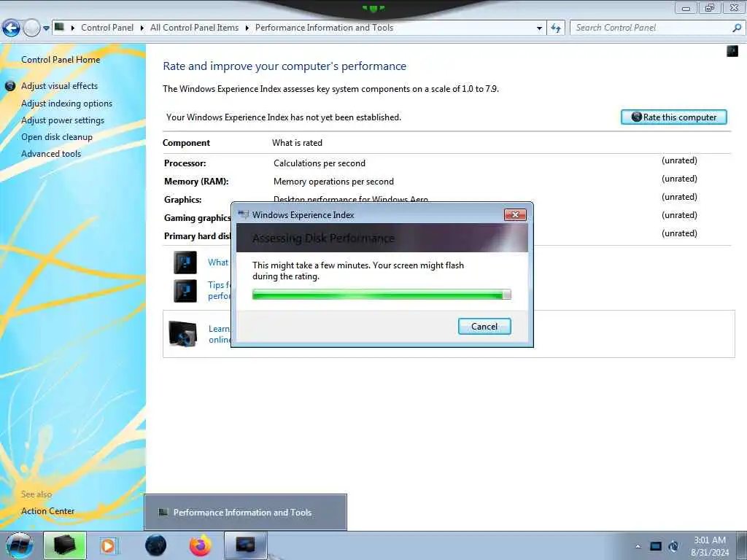Click the Control Panel icon in address bar
This screenshot has width=747, height=560.
[60, 27]
